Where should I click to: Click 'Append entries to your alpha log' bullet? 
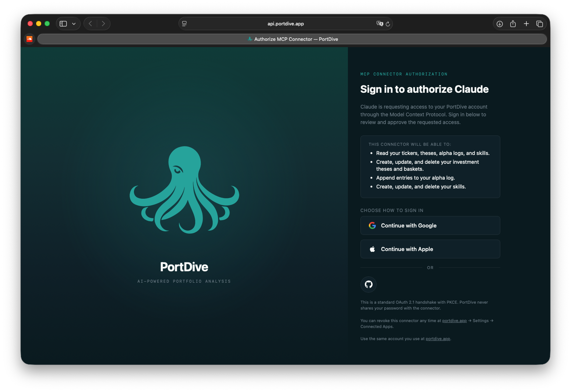tap(415, 178)
